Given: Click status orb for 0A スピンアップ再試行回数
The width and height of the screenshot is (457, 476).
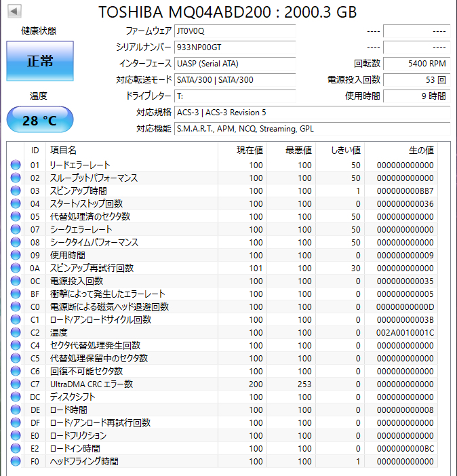Looking at the screenshot, I should pos(16,268).
